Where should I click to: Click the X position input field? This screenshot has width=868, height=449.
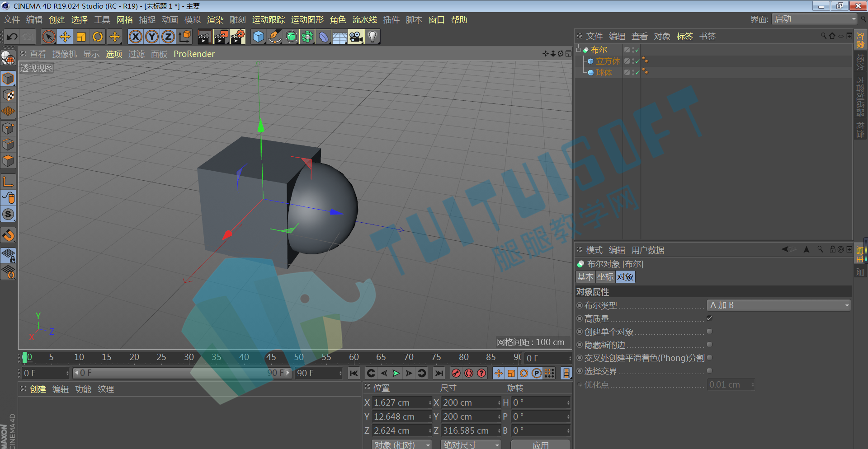tap(401, 402)
